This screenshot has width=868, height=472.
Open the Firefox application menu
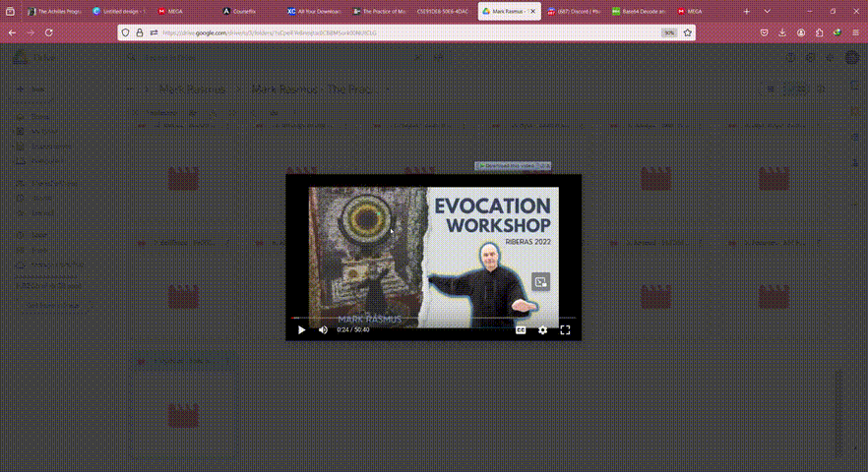[855, 32]
